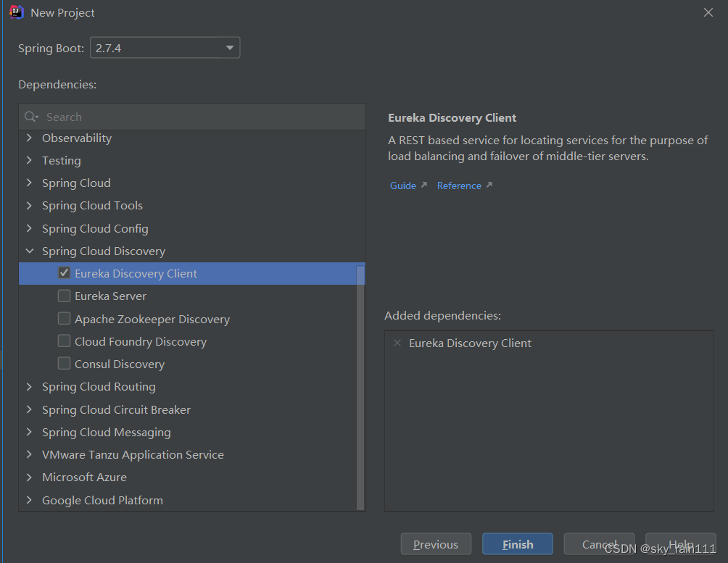Open the Spring Boot version dropdown
This screenshot has width=728, height=563.
click(229, 48)
